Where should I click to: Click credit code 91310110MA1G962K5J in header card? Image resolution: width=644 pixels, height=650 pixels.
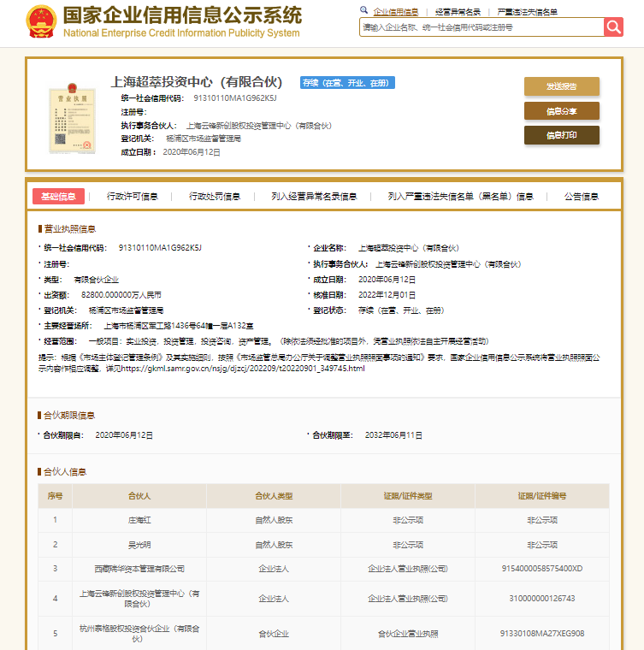coord(235,98)
